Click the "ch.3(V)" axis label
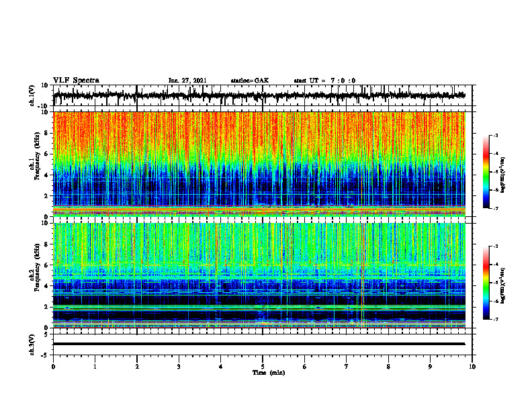This screenshot has height=411, width=532. point(33,345)
